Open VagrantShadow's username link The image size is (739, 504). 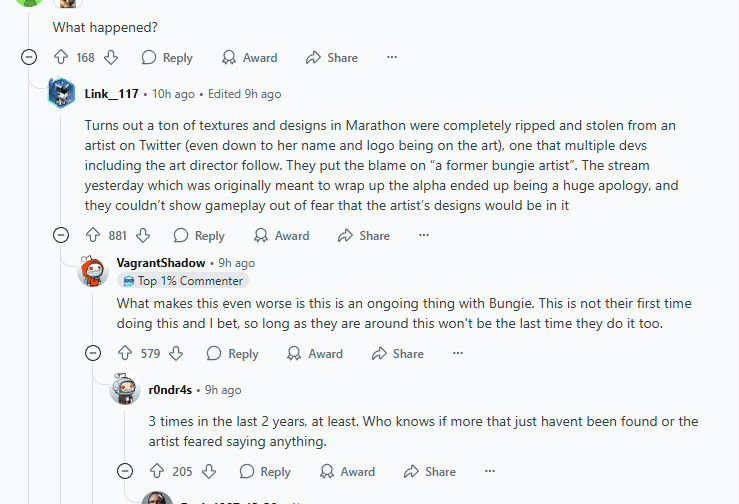pos(163,263)
